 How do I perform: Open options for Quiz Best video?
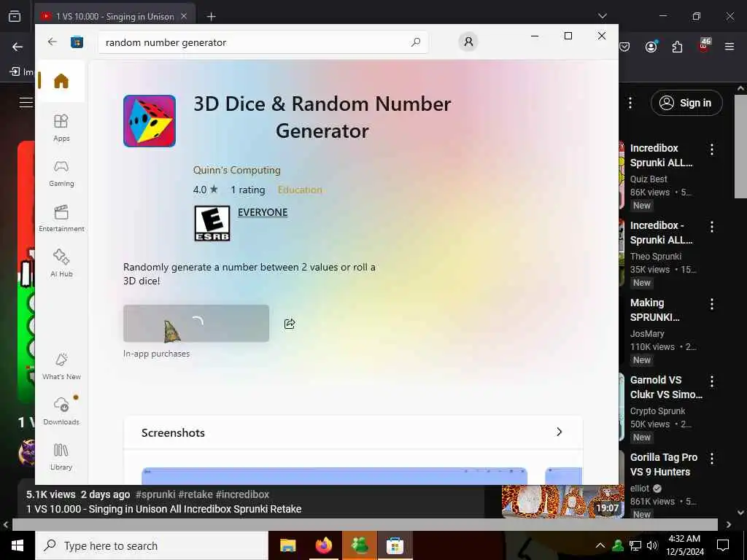(x=712, y=149)
